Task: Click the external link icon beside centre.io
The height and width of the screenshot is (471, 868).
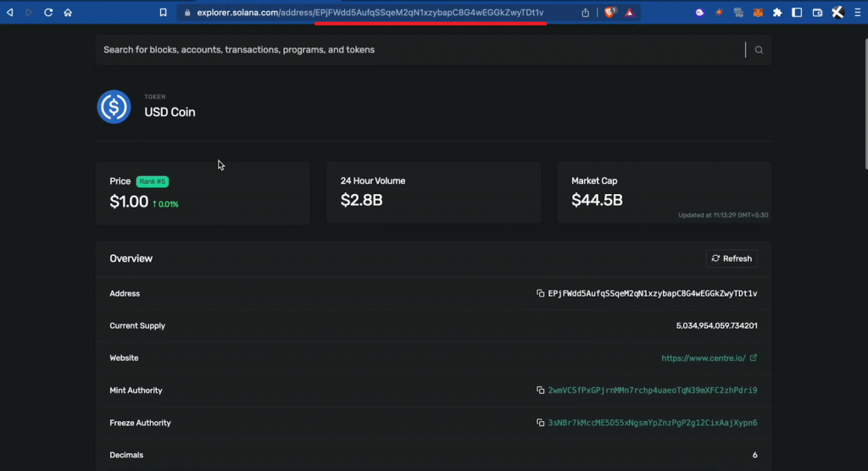Action: click(754, 357)
